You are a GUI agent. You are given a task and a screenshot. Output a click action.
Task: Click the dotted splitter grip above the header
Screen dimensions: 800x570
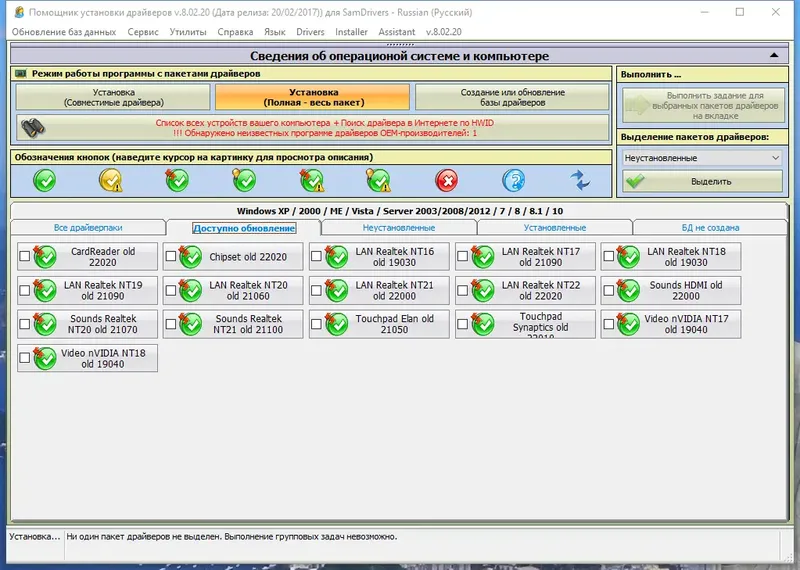coord(400,44)
